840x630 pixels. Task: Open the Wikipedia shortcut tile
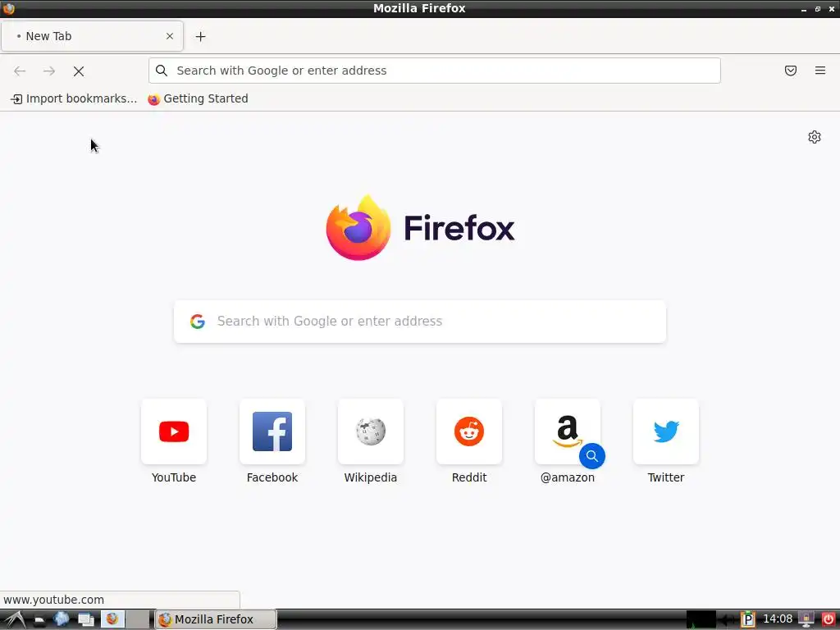pyautogui.click(x=371, y=431)
